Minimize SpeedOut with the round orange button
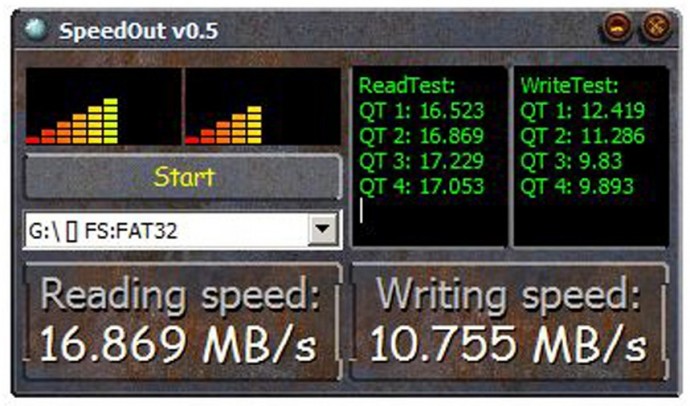 pos(617,26)
